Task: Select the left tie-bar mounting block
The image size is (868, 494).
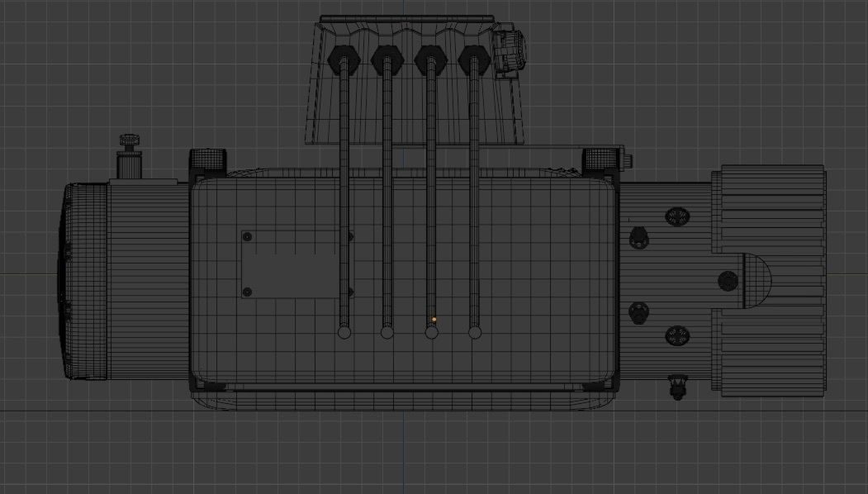Action: (x=208, y=160)
